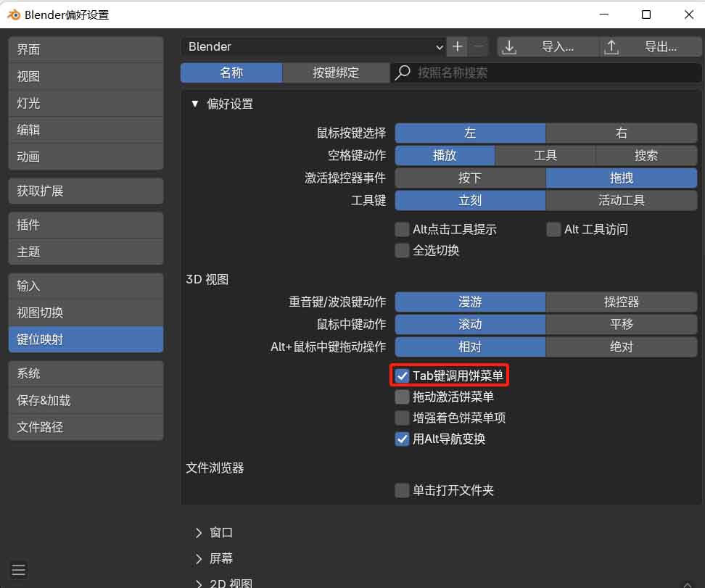Set spacebar action to 播放
Image resolution: width=705 pixels, height=588 pixels.
445,156
